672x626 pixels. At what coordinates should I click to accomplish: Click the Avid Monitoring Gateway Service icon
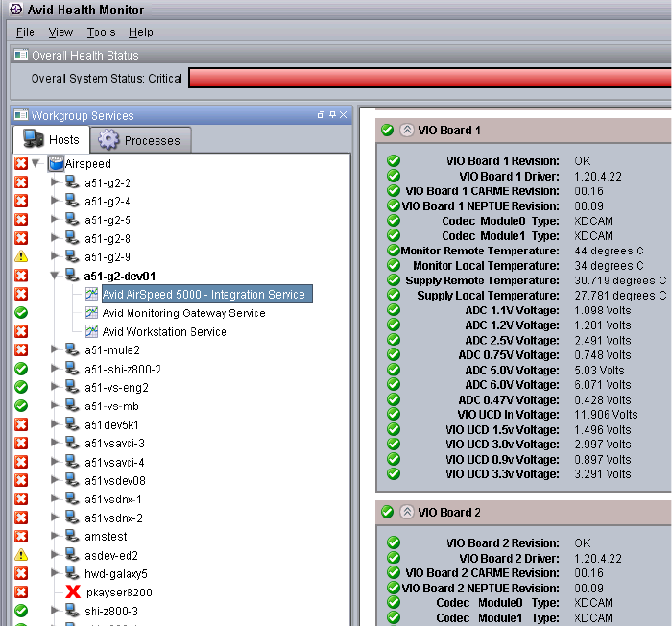[91, 313]
